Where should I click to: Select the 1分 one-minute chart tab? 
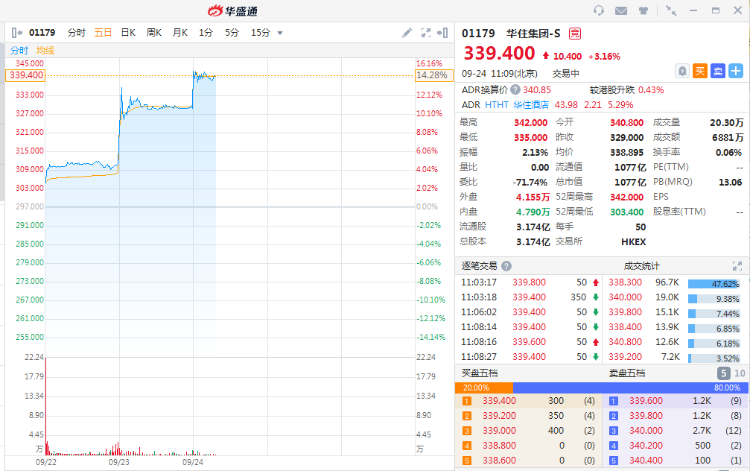tap(206, 33)
